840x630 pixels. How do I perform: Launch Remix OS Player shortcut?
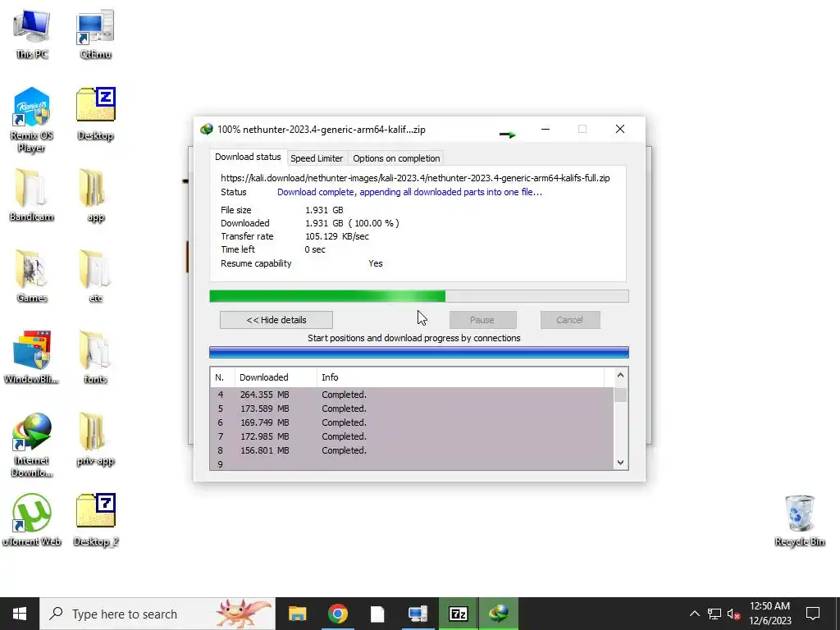32,120
